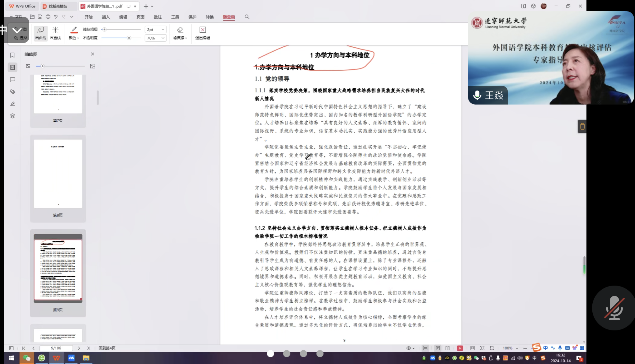Open the eye-protection mode dropdown
The width and height of the screenshot is (635, 364).
pyautogui.click(x=410, y=348)
